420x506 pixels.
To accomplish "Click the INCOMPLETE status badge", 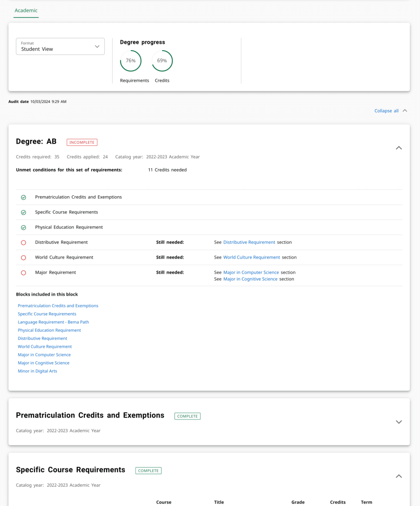I will 82,142.
